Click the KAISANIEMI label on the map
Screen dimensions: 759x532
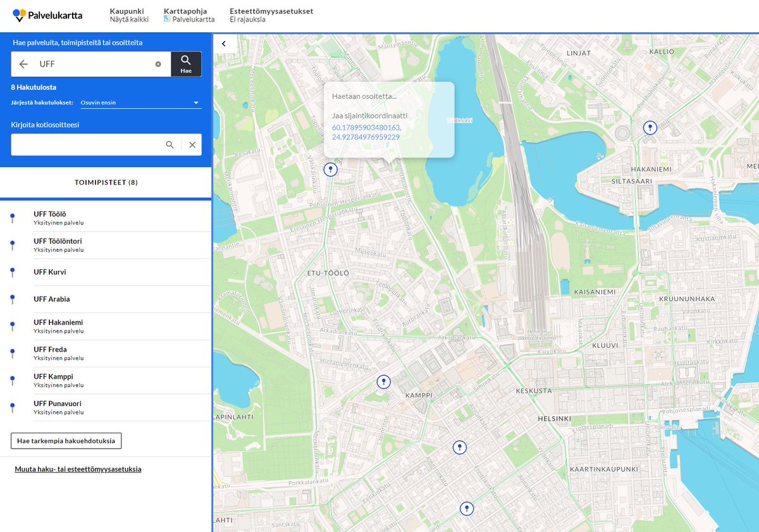coord(594,292)
